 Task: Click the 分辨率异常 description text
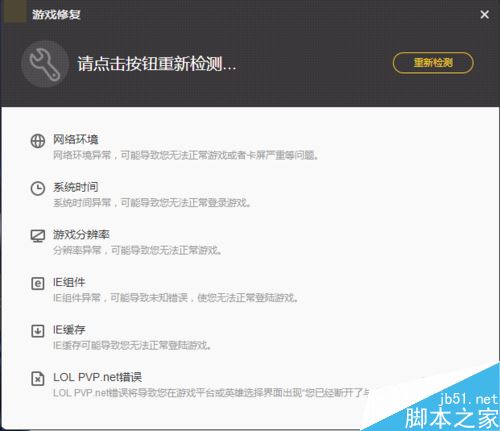pyautogui.click(x=137, y=250)
